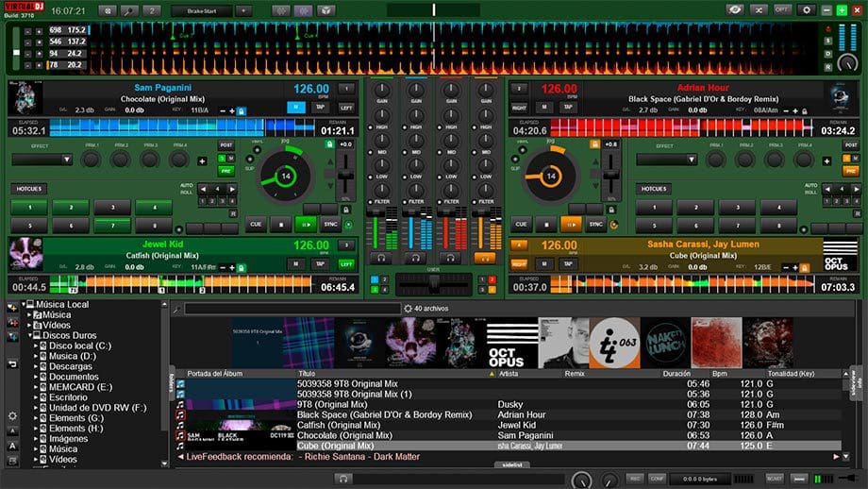Toggle the LEFT button on Catfish deck
868x489 pixels.
346,264
